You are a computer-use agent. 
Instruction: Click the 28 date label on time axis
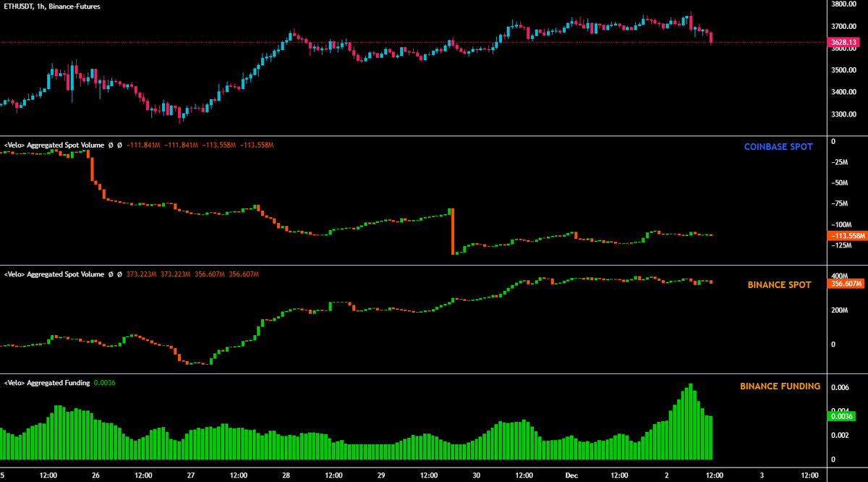coord(286,475)
